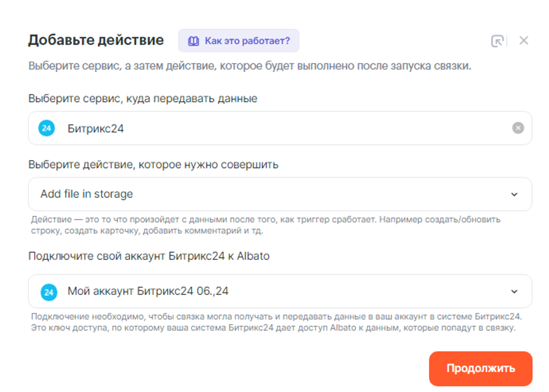Click the 'Выберите сервис, куда передавать данные' label
549x392 pixels.
(x=143, y=98)
